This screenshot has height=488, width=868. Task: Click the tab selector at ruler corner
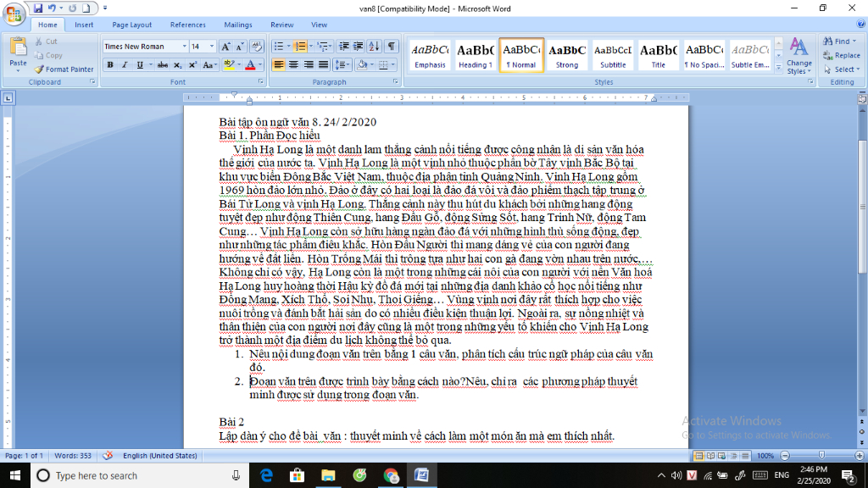[8, 98]
